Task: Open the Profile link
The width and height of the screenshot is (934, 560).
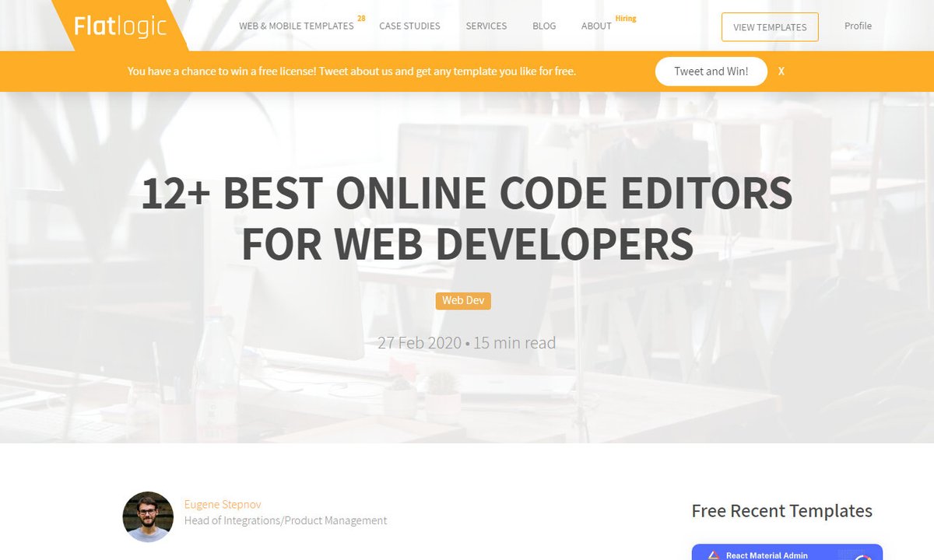Action: (858, 26)
